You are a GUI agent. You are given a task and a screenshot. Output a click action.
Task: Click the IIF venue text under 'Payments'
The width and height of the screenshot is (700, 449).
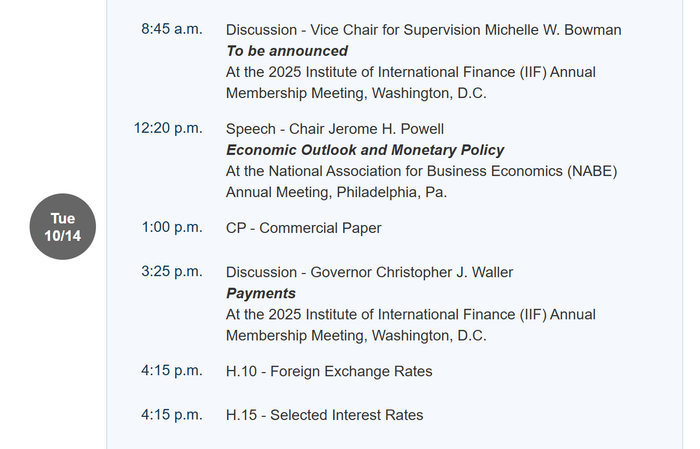coord(410,314)
